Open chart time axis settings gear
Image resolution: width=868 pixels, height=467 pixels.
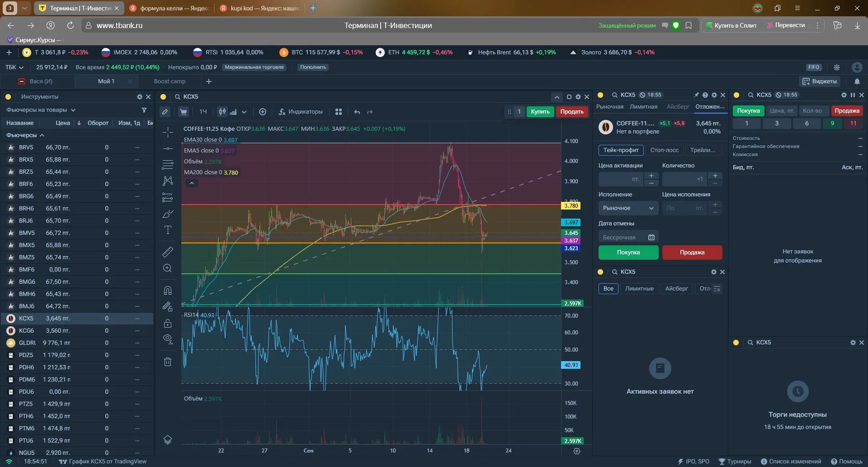tap(576, 451)
